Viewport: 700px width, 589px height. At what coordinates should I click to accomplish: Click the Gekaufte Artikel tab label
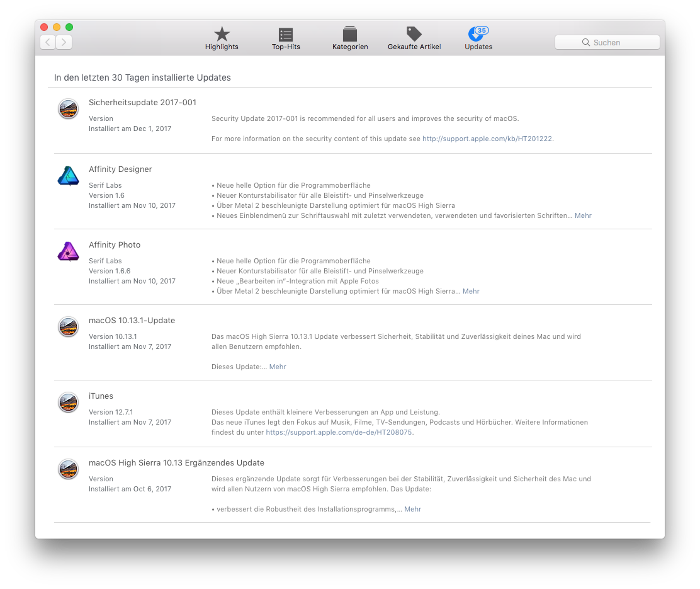[x=414, y=47]
